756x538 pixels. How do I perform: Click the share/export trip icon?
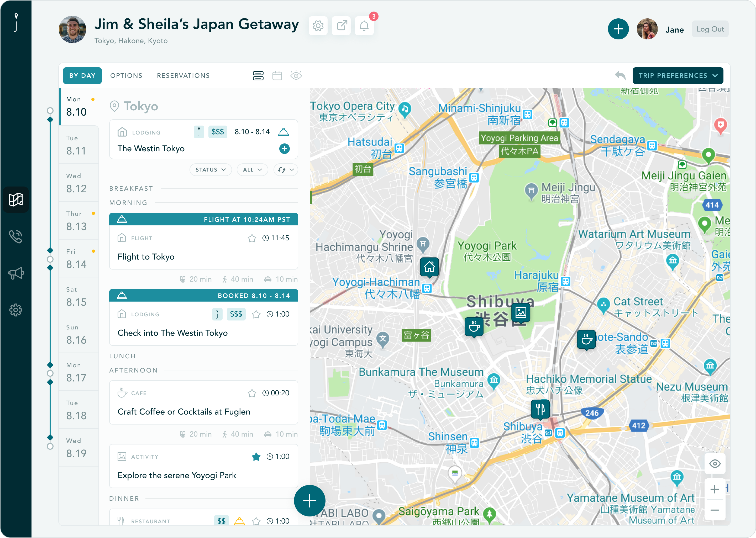pyautogui.click(x=341, y=25)
